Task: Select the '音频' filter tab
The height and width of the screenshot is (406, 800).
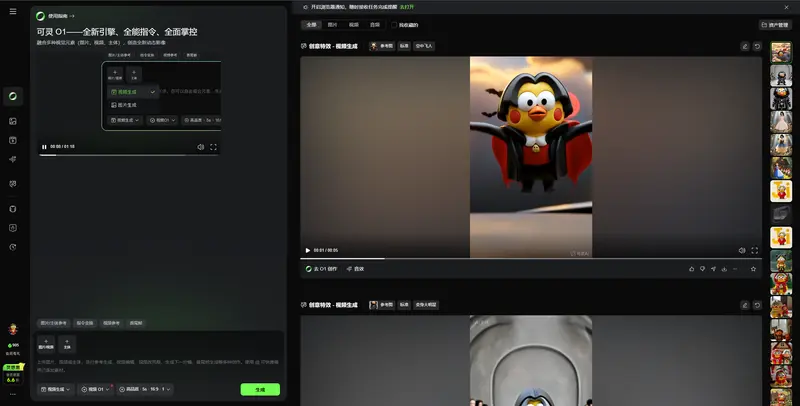Action: point(374,25)
